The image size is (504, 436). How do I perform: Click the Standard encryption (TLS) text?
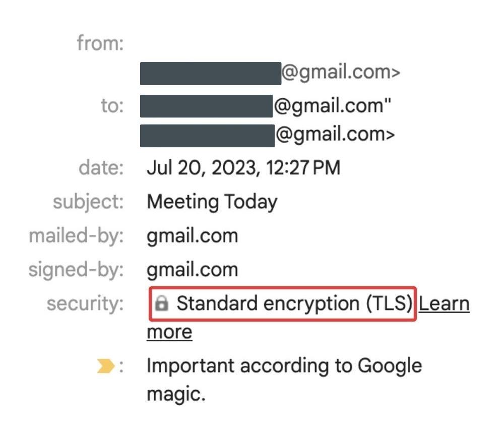(x=294, y=303)
